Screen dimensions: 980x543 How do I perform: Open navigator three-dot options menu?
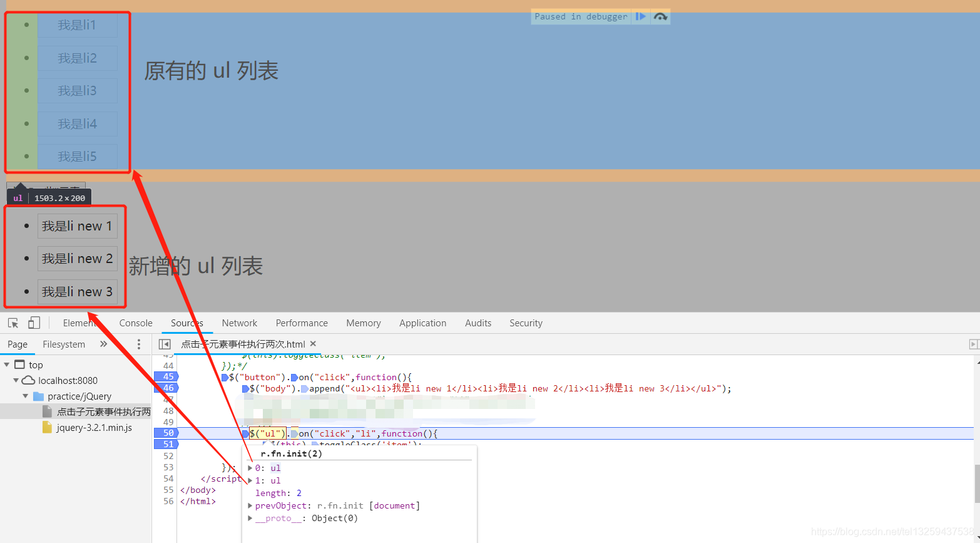[139, 344]
